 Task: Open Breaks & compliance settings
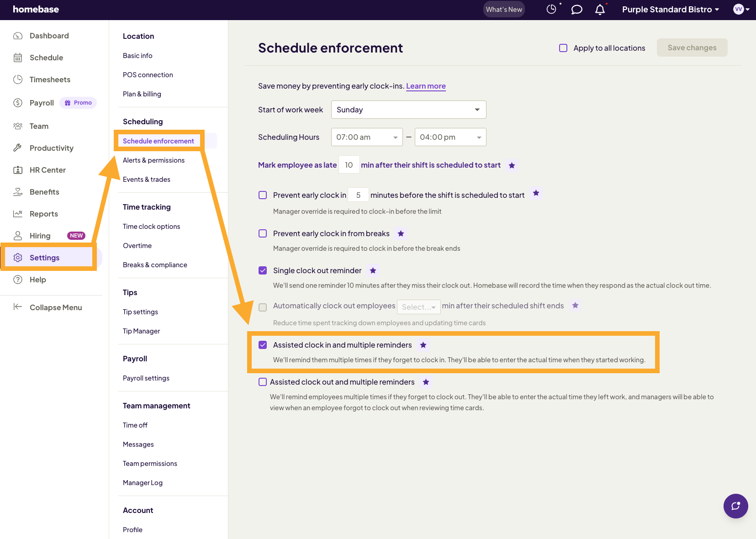[x=155, y=265]
